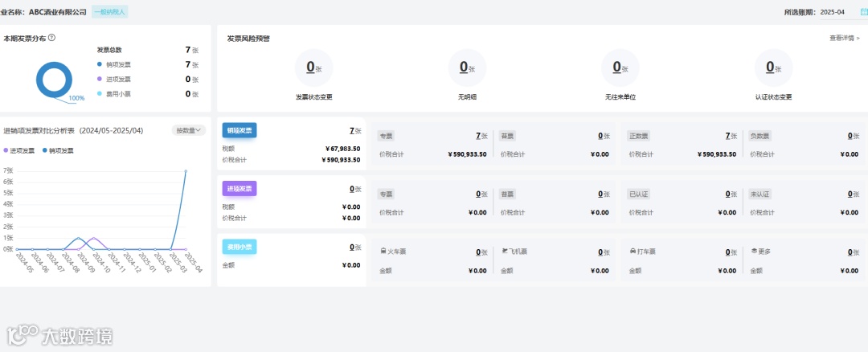Click the purple 进项发票 button
The width and height of the screenshot is (868, 352).
click(240, 189)
